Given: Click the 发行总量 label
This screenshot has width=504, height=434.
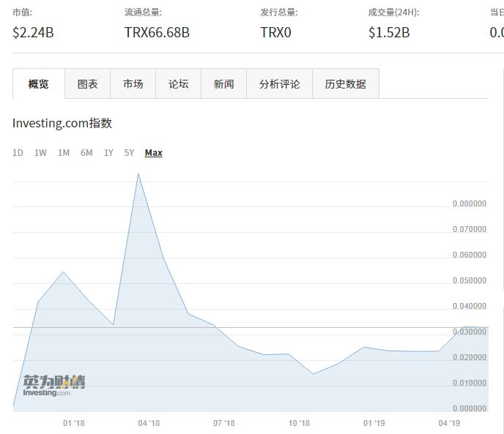Looking at the screenshot, I should click(279, 12).
